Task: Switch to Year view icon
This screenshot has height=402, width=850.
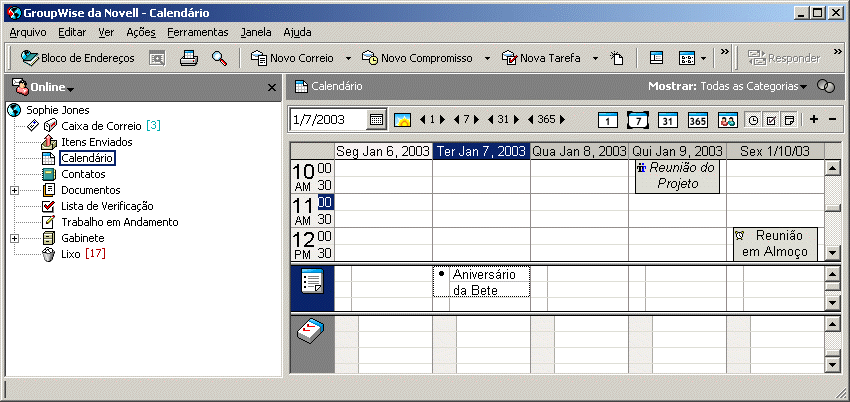Action: click(698, 120)
